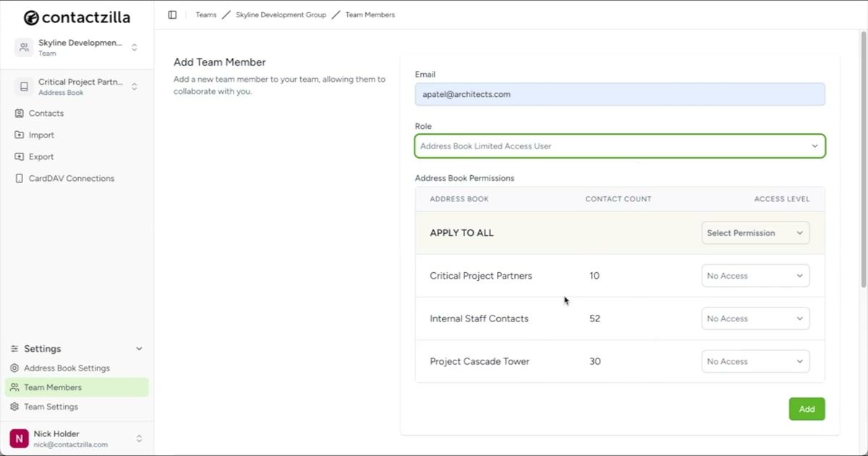Click the Address Book Settings icon
The image size is (868, 456).
click(x=15, y=368)
